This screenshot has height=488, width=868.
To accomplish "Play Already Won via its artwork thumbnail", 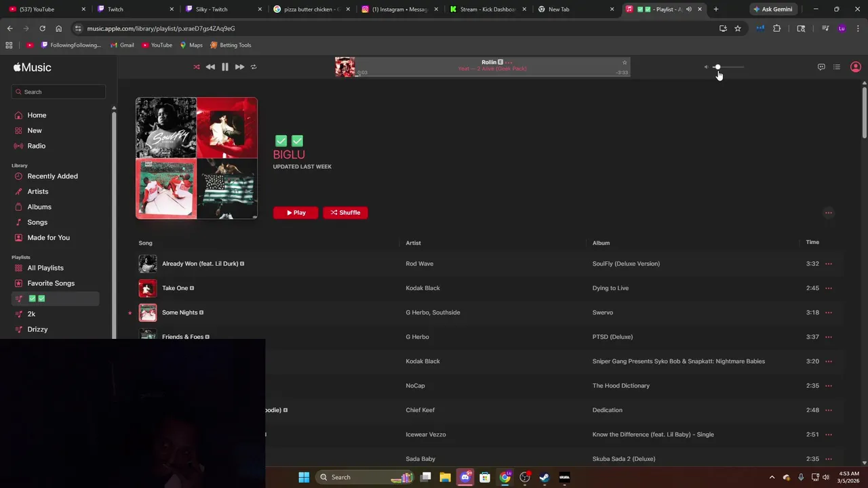I will 148,264.
